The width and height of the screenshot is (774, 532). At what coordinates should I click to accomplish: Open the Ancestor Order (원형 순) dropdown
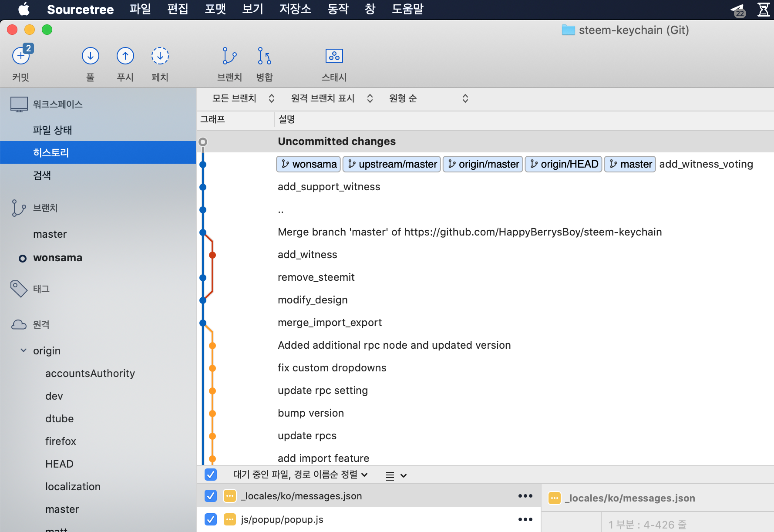tap(428, 98)
